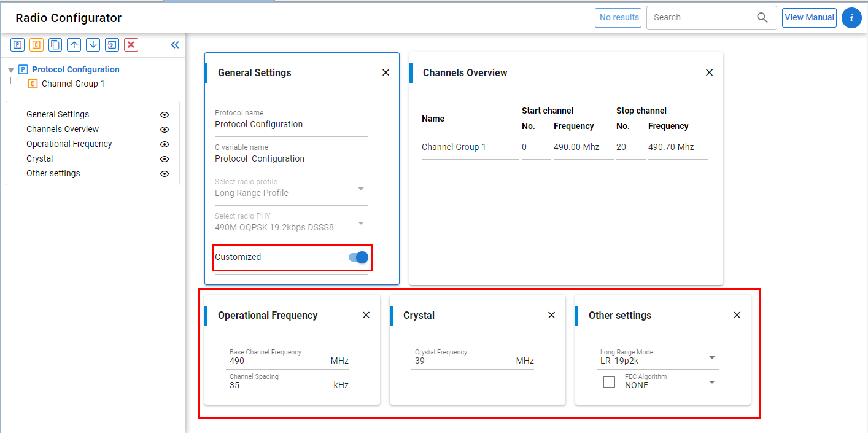Toggle visibility of Operational Frequency in sidebar
This screenshot has width=868, height=433.
point(165,144)
